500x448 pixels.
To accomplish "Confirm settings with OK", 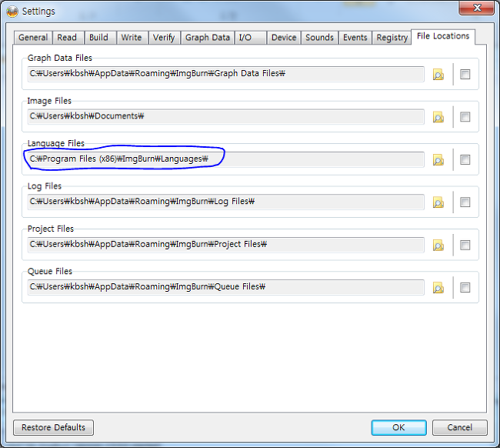I will pyautogui.click(x=398, y=427).
